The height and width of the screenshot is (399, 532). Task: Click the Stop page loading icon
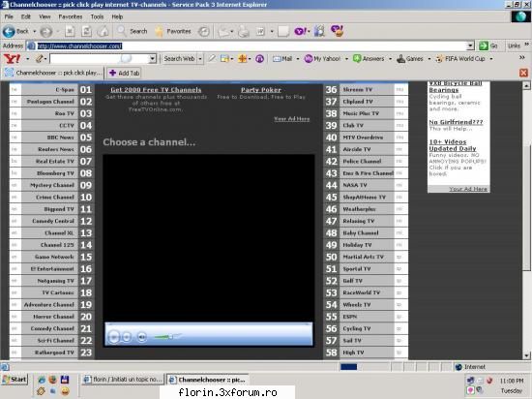[70, 31]
